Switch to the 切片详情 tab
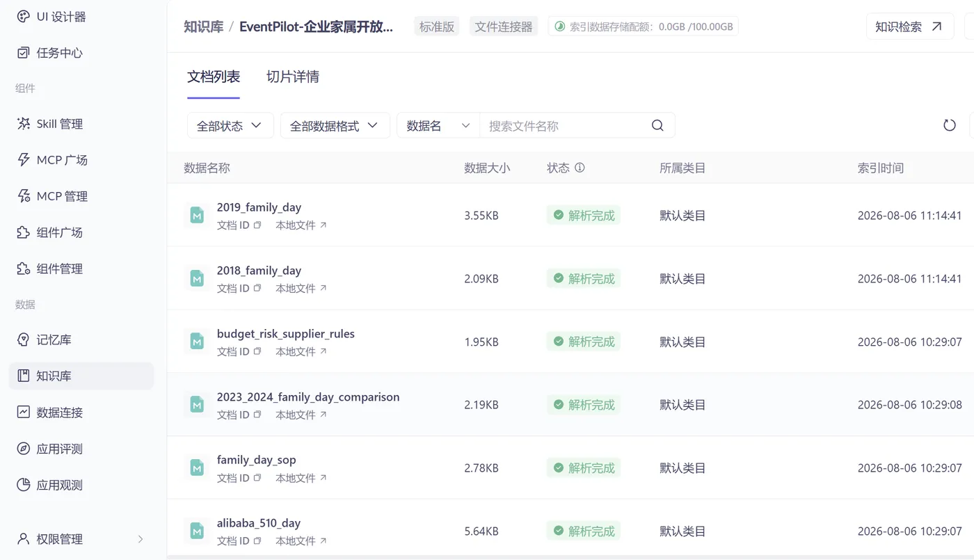Viewport: 974px width, 560px height. click(293, 77)
